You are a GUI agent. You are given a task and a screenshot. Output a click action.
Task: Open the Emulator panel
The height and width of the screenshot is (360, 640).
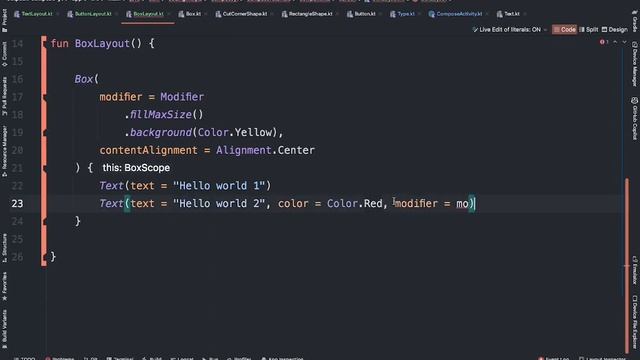tap(635, 270)
